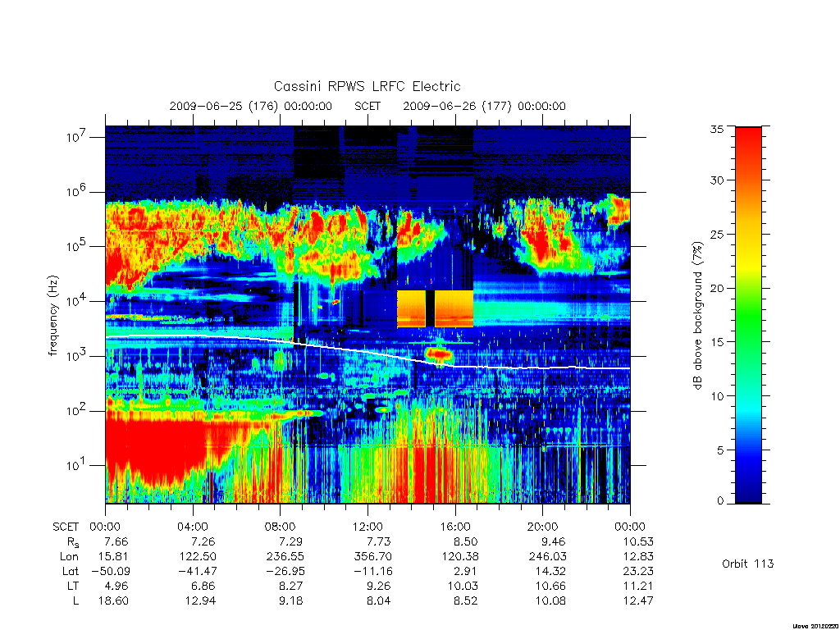The image size is (840, 630).
Task: Click the 'dB above background (7%)' label
Action: pyautogui.click(x=697, y=315)
